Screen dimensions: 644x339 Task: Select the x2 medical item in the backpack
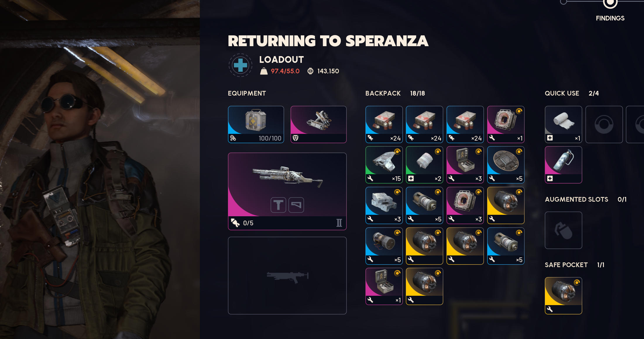pos(424,165)
